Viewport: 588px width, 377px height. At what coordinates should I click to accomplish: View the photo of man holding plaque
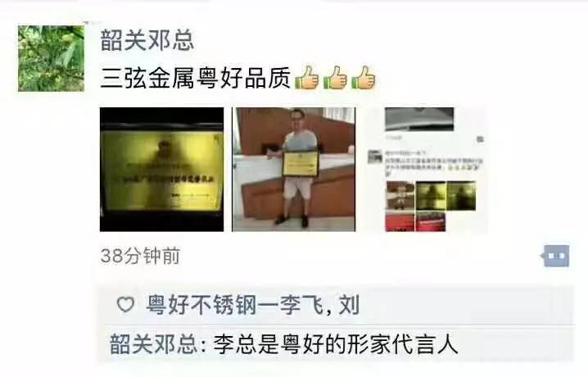coord(294,170)
